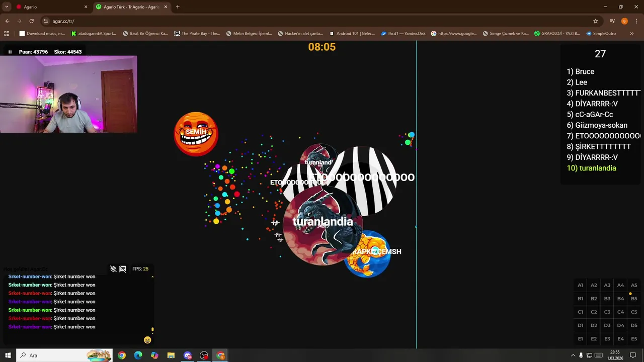This screenshot has height=362, width=644.
Task: Reload the agar.cc page
Action: tap(31, 21)
